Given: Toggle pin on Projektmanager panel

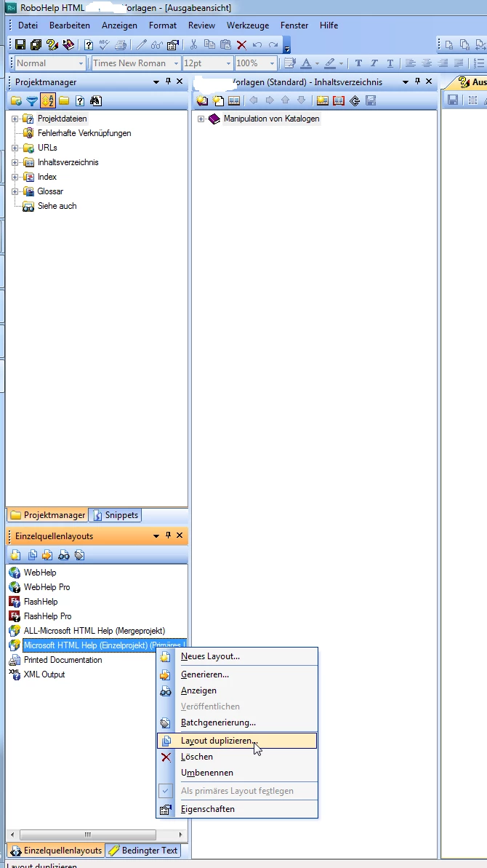Looking at the screenshot, I should click(168, 81).
